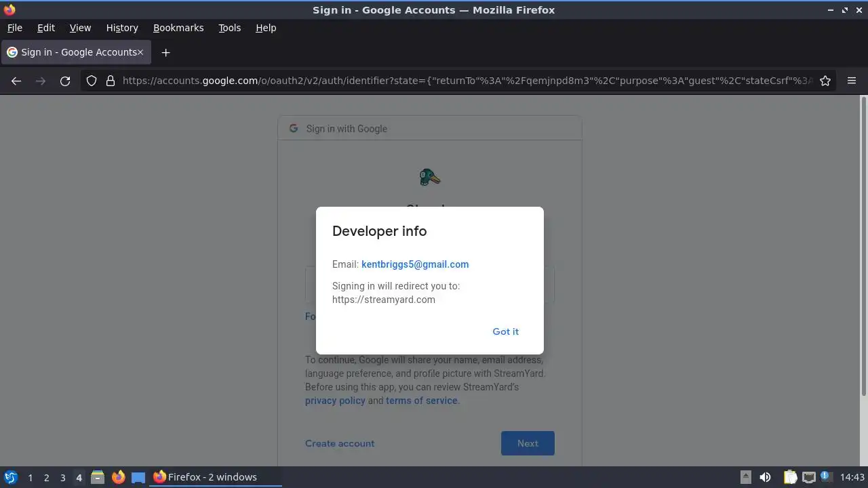Switch to workspace 1
This screenshot has width=868, height=488.
click(x=30, y=477)
